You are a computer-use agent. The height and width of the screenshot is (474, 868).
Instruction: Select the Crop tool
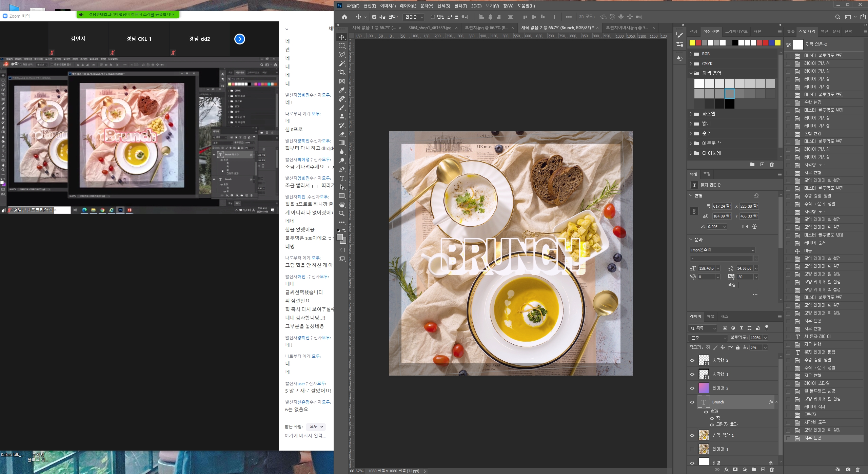342,72
